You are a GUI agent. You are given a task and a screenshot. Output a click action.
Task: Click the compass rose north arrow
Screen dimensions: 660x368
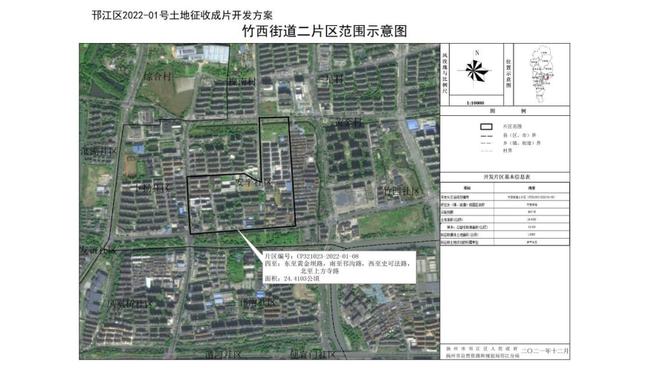point(477,71)
